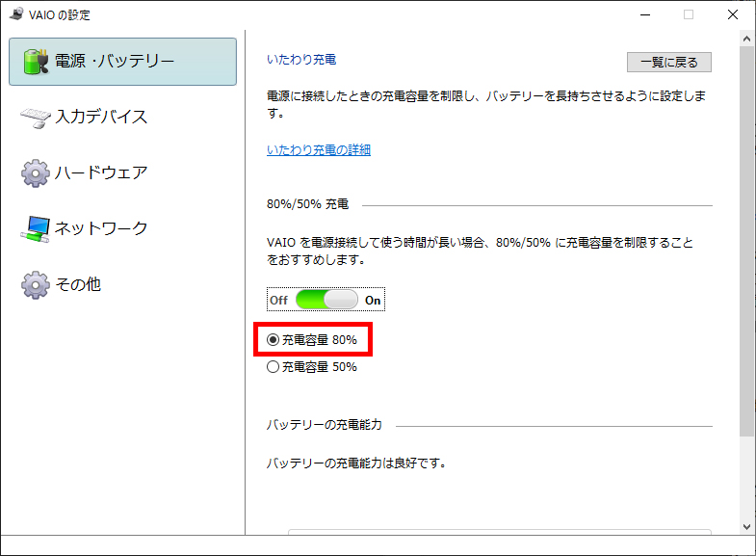This screenshot has height=556, width=756.
Task: Click the scrollbar down arrow
Action: tap(746, 526)
